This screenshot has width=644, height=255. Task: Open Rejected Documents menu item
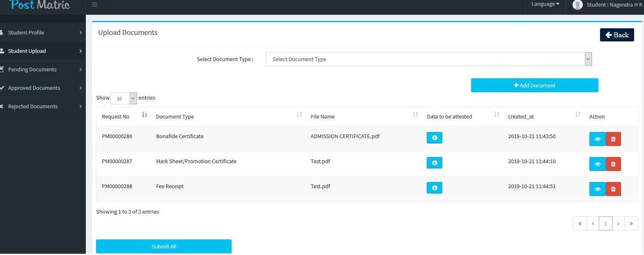(x=43, y=106)
